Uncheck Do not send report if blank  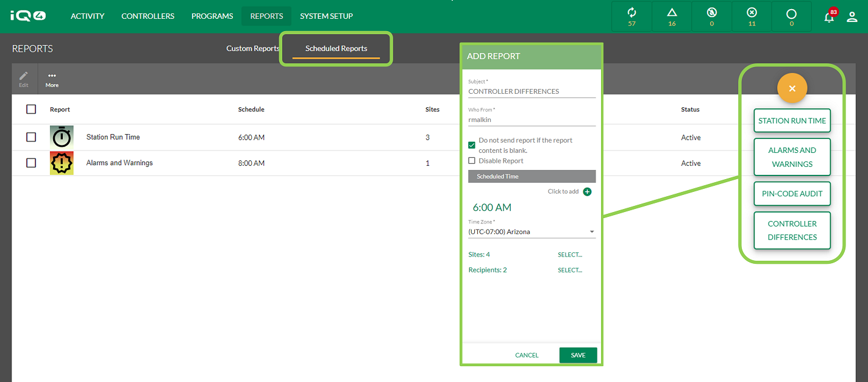click(472, 145)
